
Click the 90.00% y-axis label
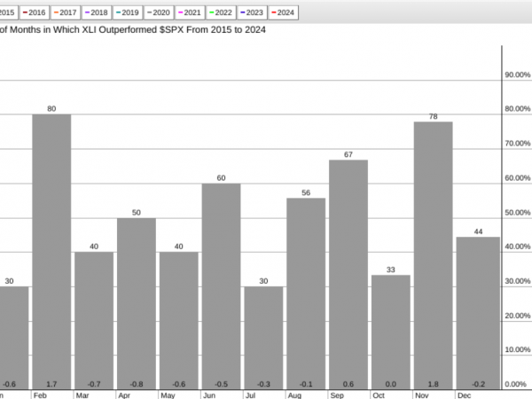(518, 74)
